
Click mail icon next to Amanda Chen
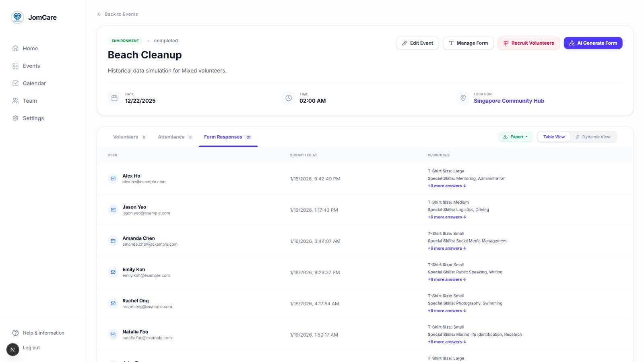pyautogui.click(x=113, y=241)
